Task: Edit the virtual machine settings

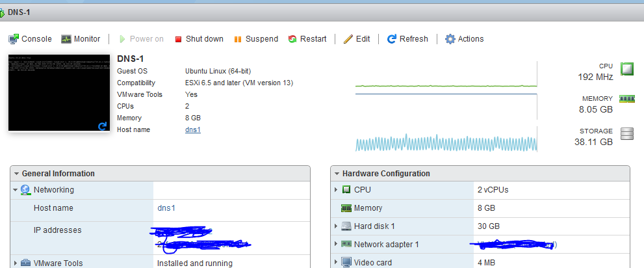Action: point(357,39)
